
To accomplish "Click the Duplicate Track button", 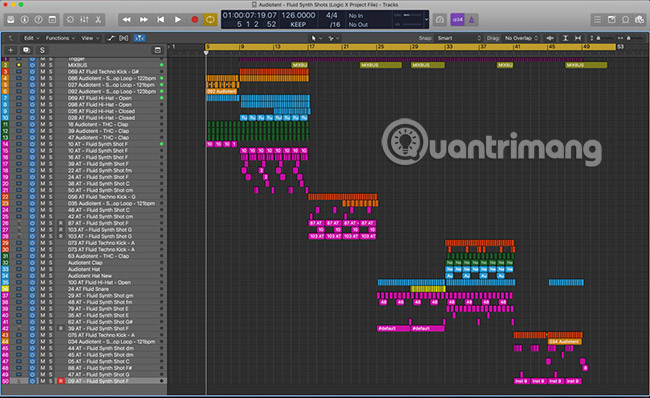I will 27,50.
